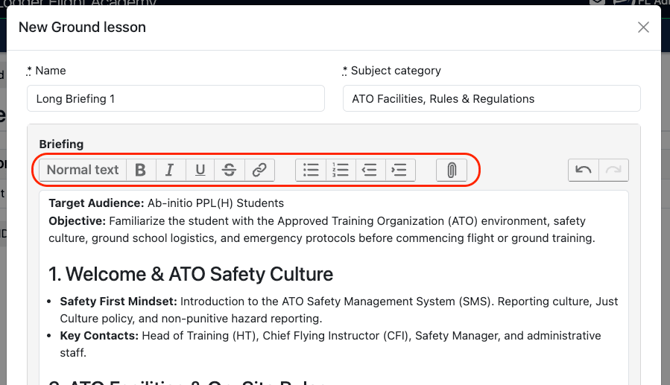Apply strikethrough to selected text

(229, 170)
